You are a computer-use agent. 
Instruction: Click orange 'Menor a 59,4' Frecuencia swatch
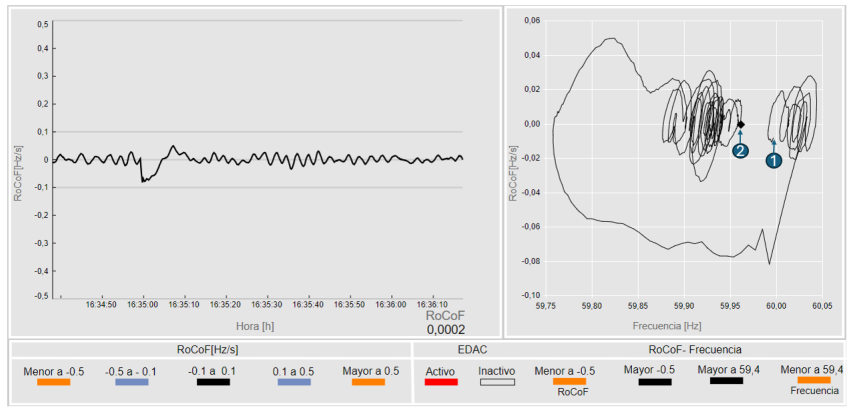(x=814, y=380)
